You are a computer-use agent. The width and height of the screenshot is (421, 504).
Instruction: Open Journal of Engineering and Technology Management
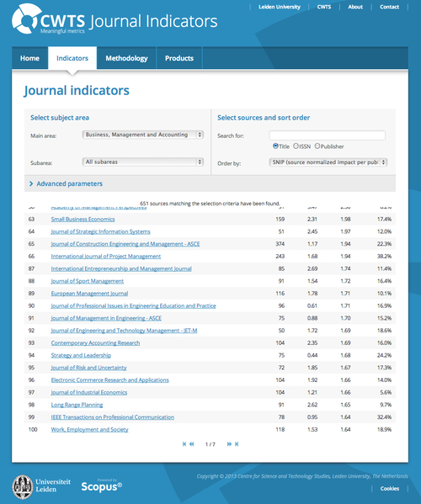[x=124, y=331]
